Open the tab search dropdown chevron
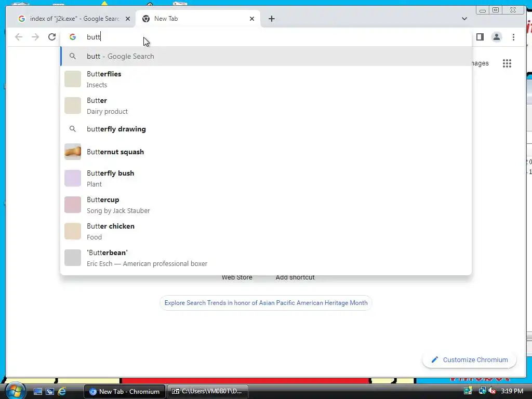Image resolution: width=532 pixels, height=399 pixels. 464,19
